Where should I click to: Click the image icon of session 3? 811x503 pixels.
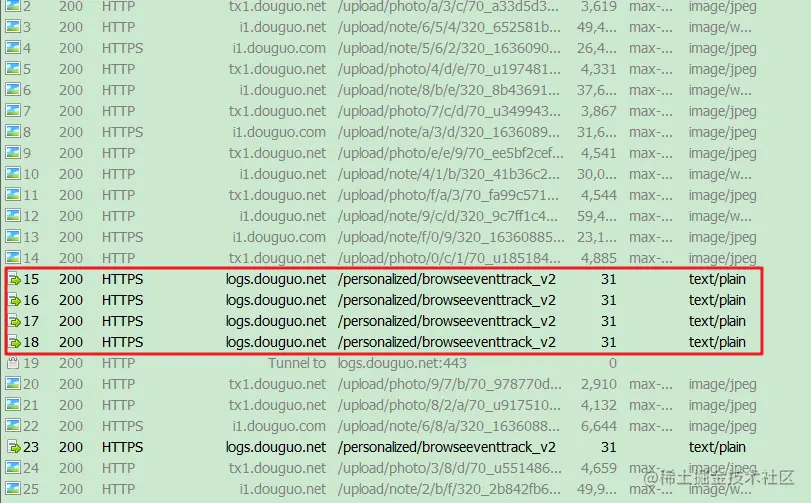point(13,27)
